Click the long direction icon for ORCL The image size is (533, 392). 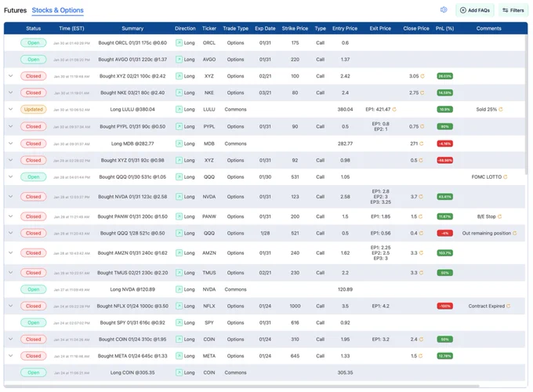pos(179,42)
